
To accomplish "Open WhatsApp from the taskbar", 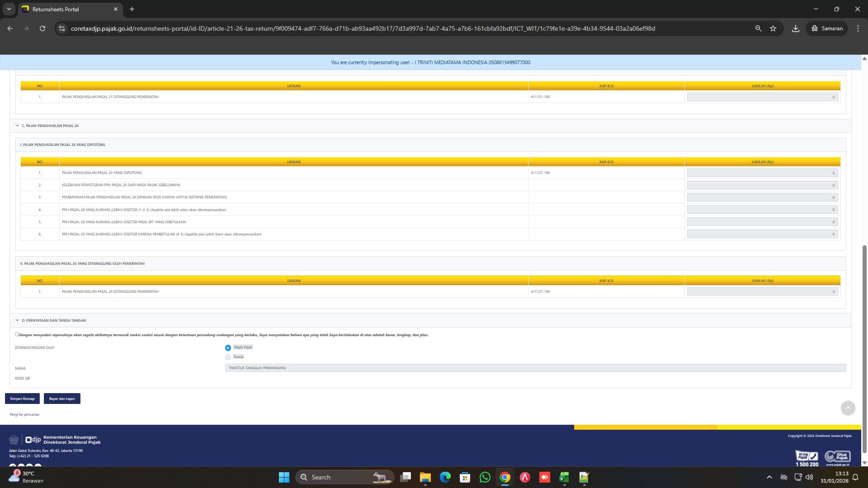I will click(485, 477).
